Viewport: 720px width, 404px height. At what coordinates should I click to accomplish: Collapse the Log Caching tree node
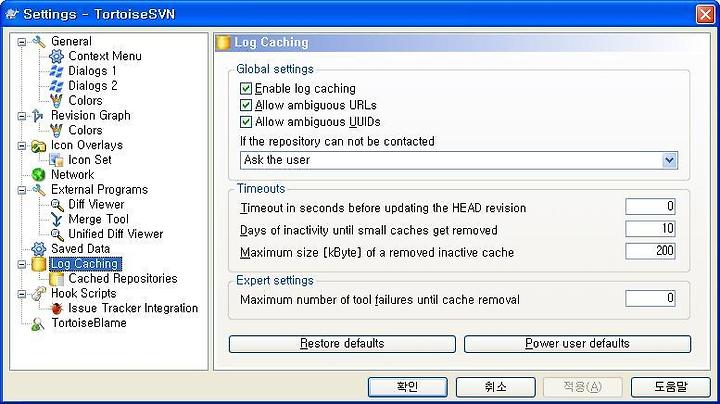(x=22, y=264)
